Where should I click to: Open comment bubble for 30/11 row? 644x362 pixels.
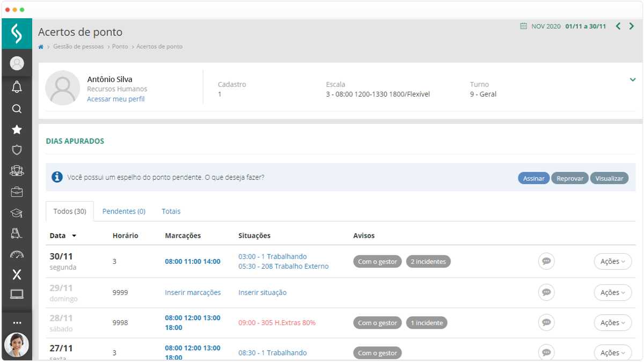click(x=546, y=261)
